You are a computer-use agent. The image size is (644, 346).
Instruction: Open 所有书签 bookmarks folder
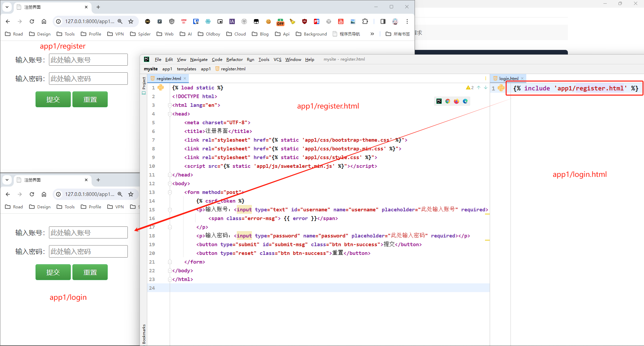[398, 34]
